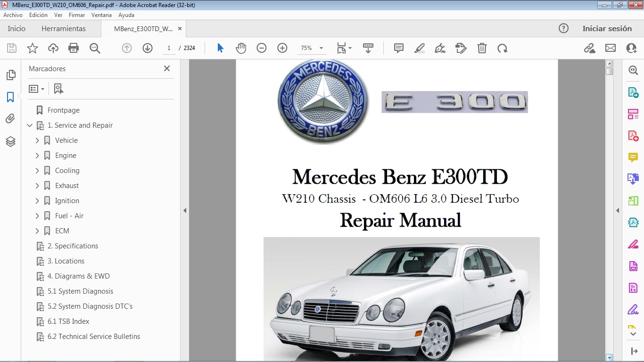Screen dimensions: 644x362
Task: Collapse the '1. Service and Repair' bookmark
Action: pyautogui.click(x=30, y=125)
